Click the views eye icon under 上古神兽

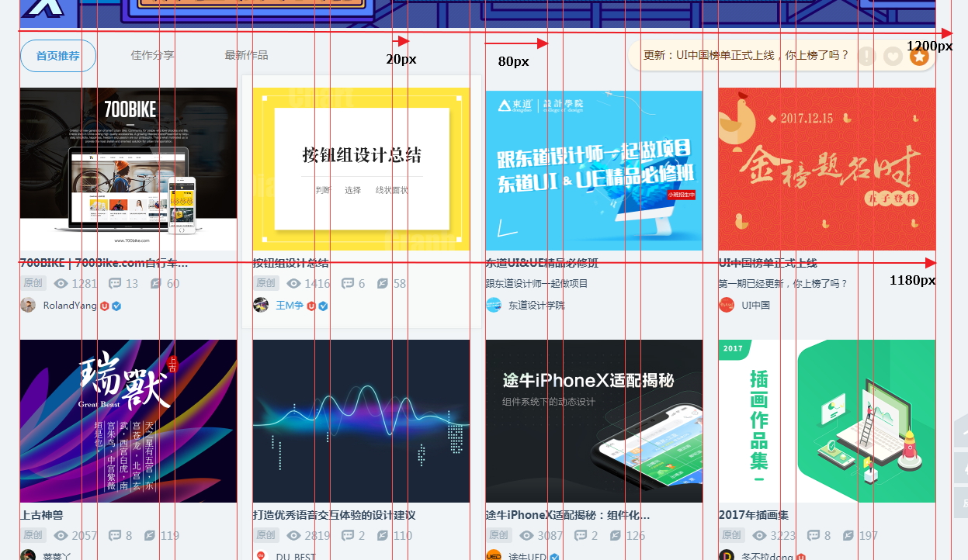[x=61, y=535]
